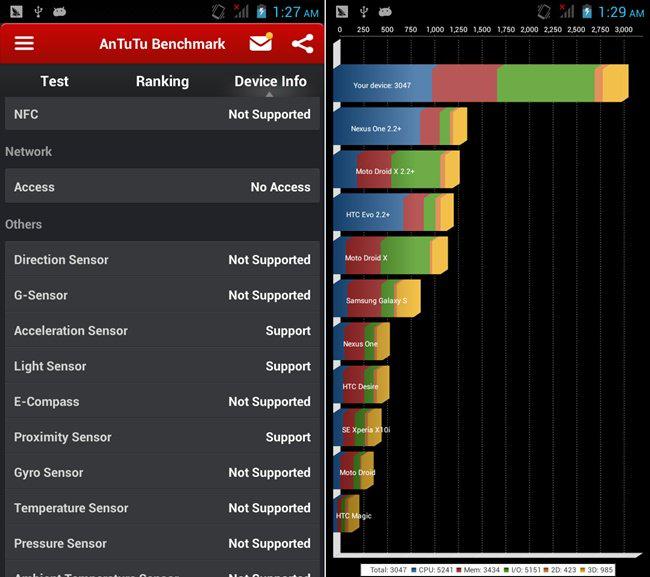Tap the battery icon beside 1:29 AM

click(587, 12)
